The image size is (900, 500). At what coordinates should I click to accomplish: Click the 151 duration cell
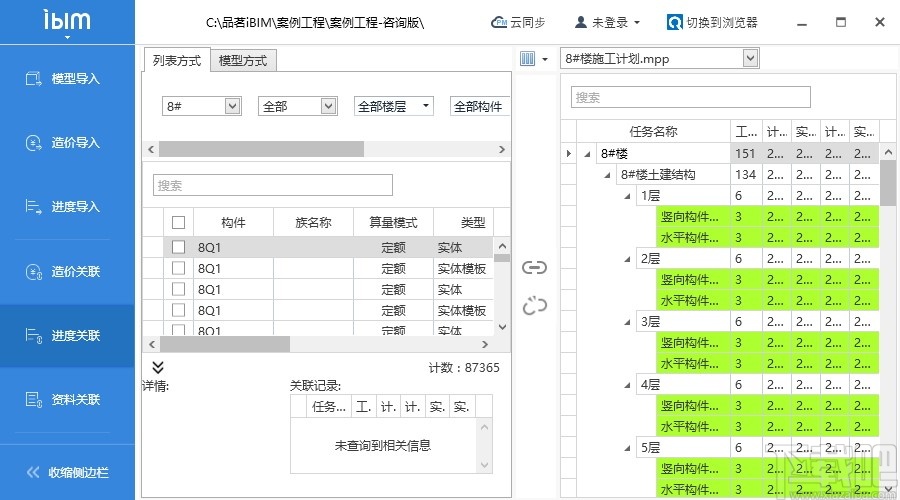[746, 154]
